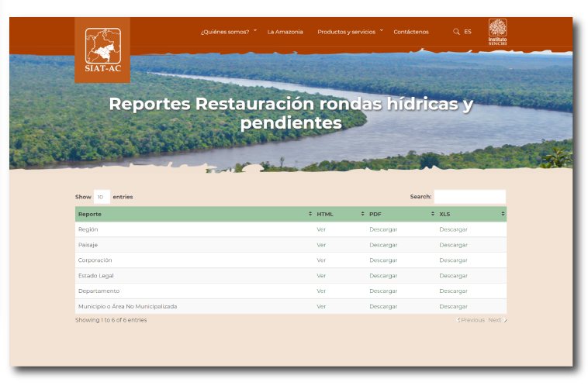Click the SIAT-AC logo
588x389 pixels.
click(102, 50)
